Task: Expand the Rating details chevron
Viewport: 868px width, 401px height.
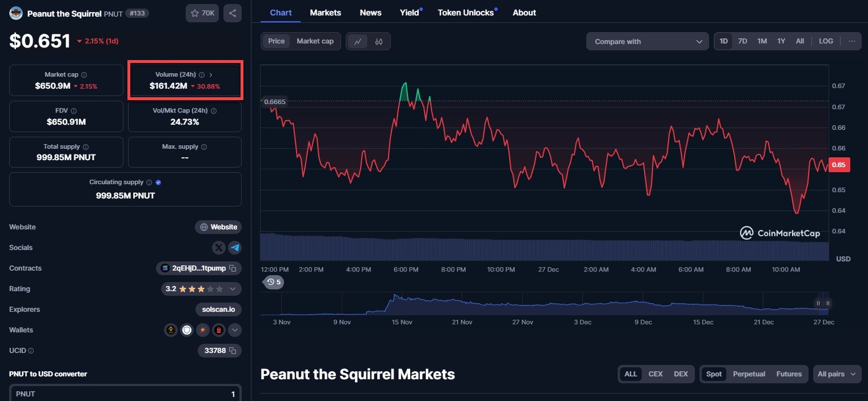Action: tap(234, 289)
